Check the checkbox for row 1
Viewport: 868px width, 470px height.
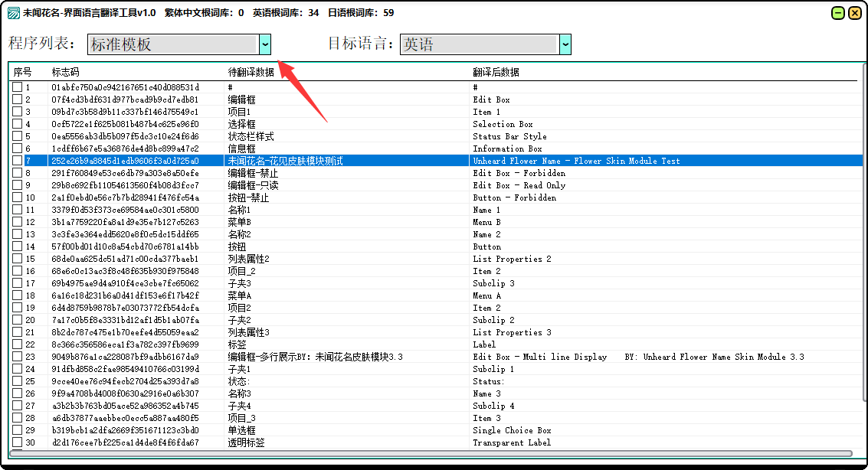coord(17,87)
